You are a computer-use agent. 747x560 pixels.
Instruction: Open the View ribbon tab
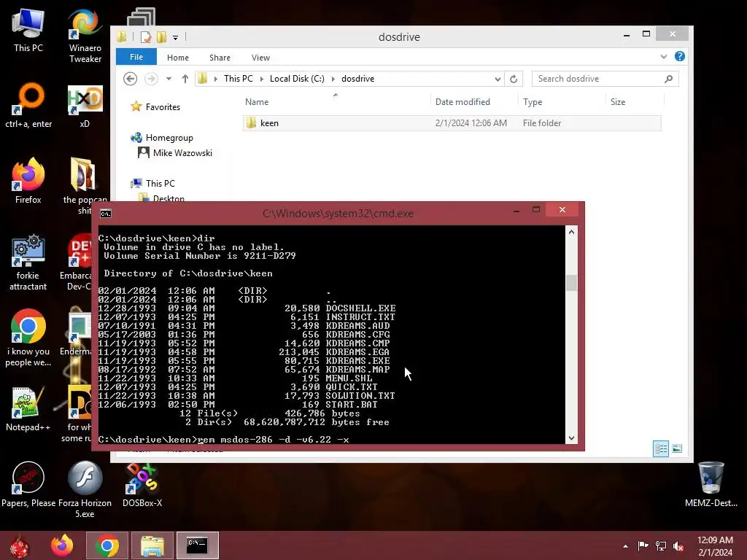pos(260,58)
